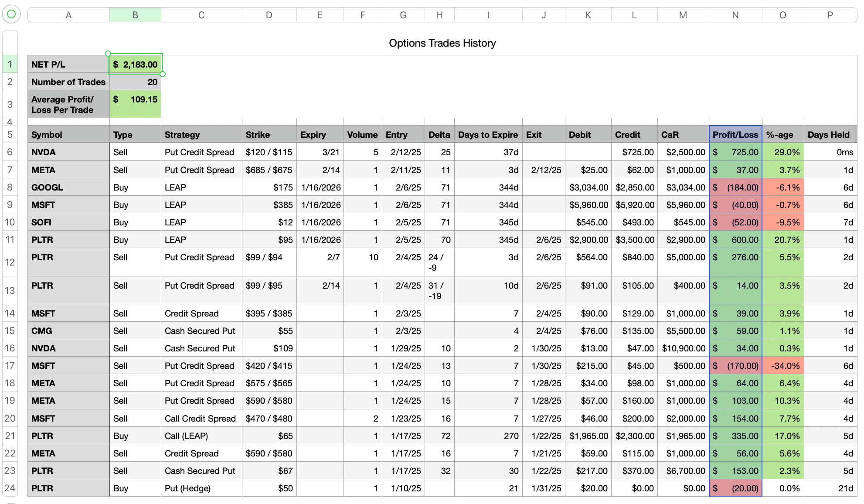This screenshot has width=864, height=504.
Task: Click the 'Credit' header cell
Action: point(634,135)
